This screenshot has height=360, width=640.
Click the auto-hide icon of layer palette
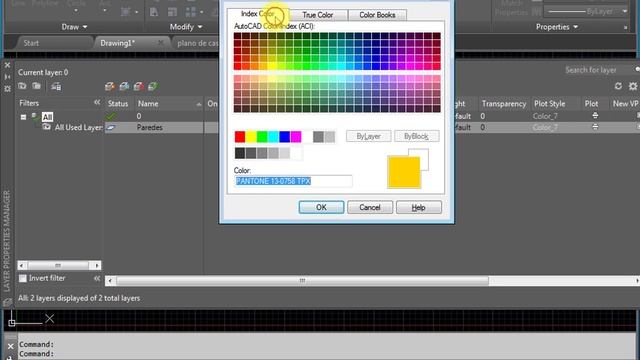[7, 77]
